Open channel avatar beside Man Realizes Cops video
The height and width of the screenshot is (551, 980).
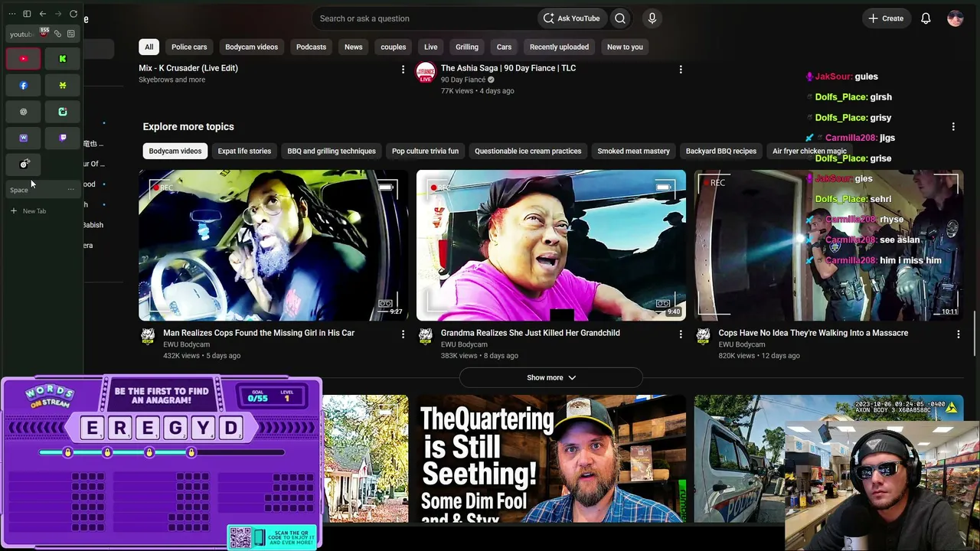click(x=148, y=337)
